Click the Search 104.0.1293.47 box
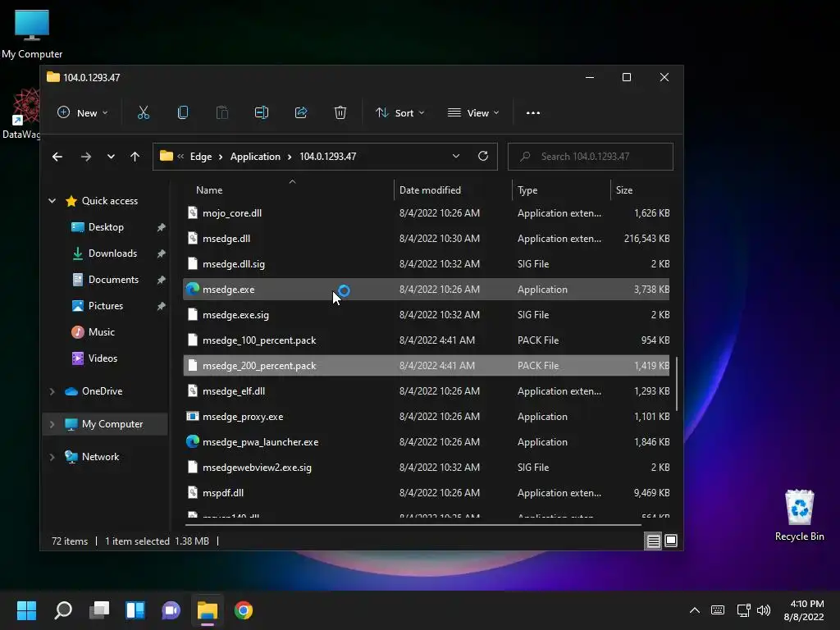The width and height of the screenshot is (840, 630). pyautogui.click(x=591, y=157)
